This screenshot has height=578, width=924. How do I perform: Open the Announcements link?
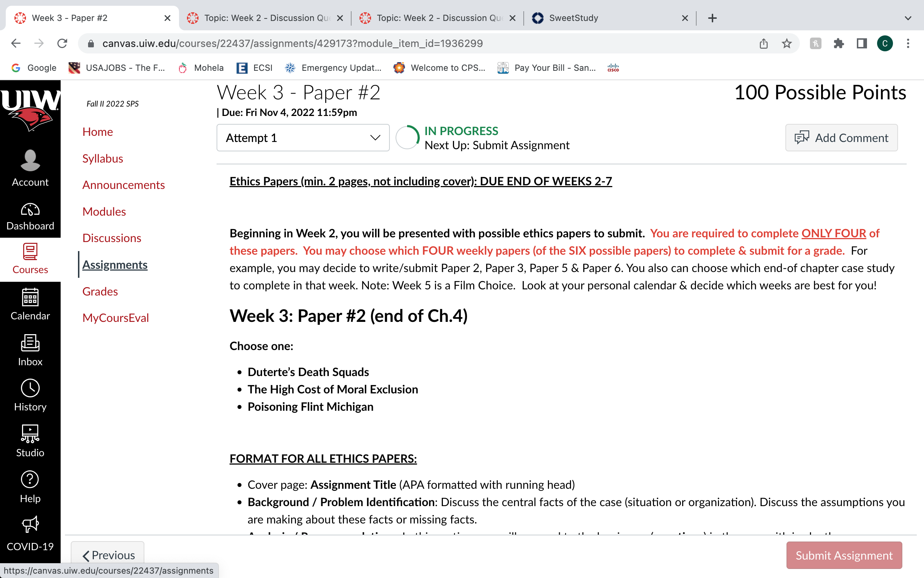123,185
